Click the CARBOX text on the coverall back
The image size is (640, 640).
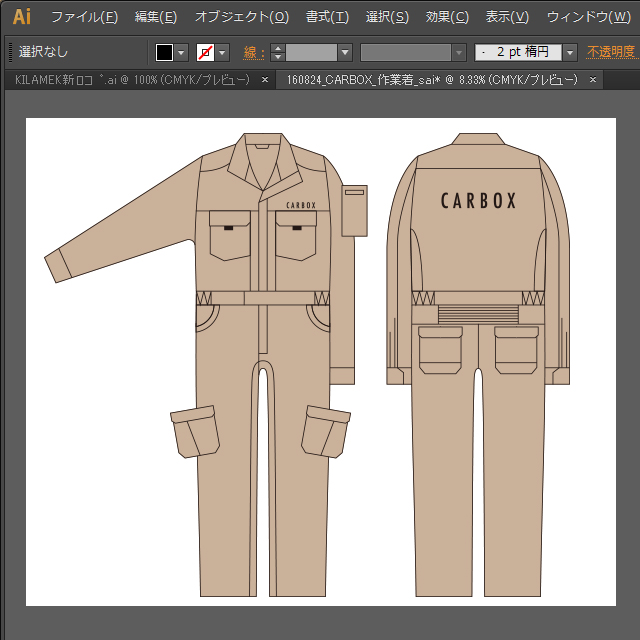point(478,200)
